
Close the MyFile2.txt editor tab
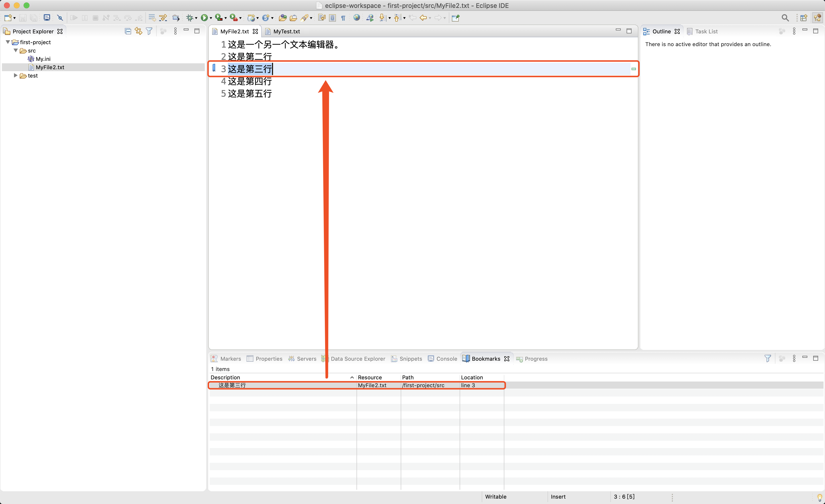click(x=255, y=31)
